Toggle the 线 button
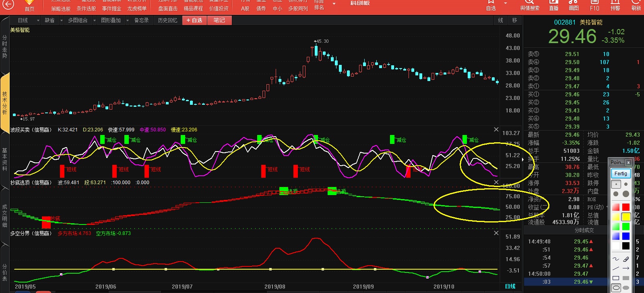 500,20
